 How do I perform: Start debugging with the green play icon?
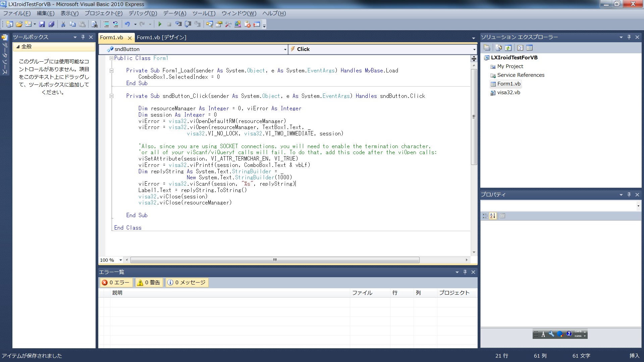tap(160, 24)
